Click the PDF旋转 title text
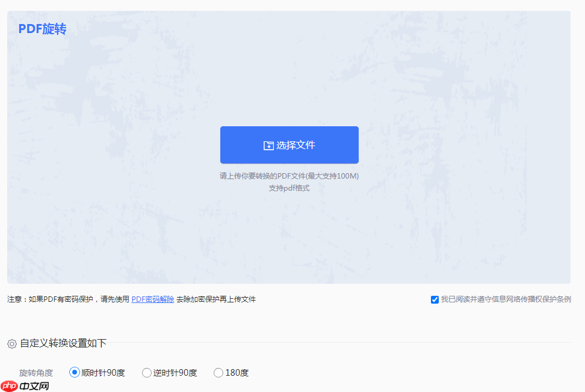Screen dimensions: 585x392 [x=43, y=29]
